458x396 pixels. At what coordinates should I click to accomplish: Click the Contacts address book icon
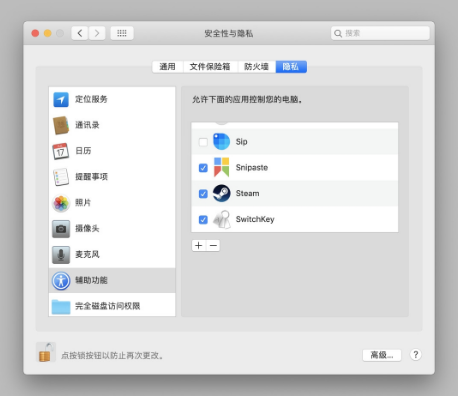coord(61,125)
